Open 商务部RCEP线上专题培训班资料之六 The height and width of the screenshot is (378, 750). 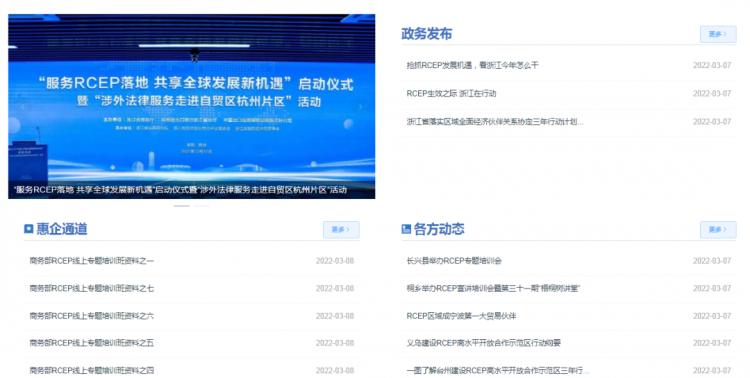click(x=91, y=316)
